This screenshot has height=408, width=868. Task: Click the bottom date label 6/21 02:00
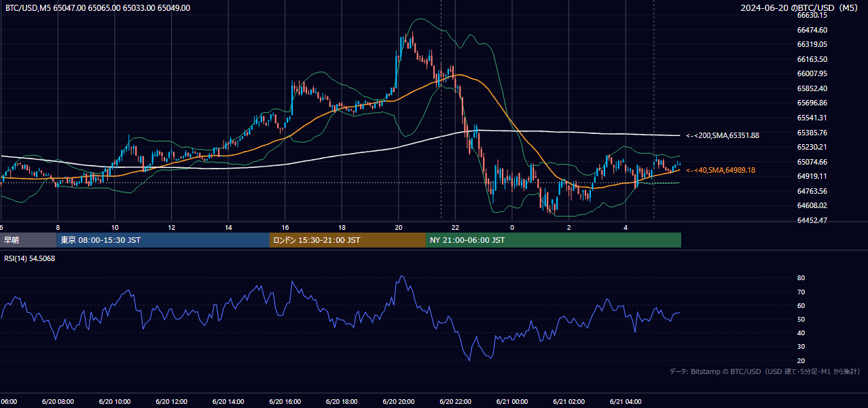click(569, 402)
